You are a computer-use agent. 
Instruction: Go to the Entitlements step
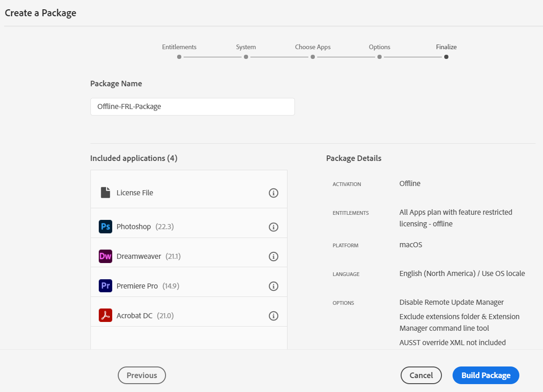point(179,57)
